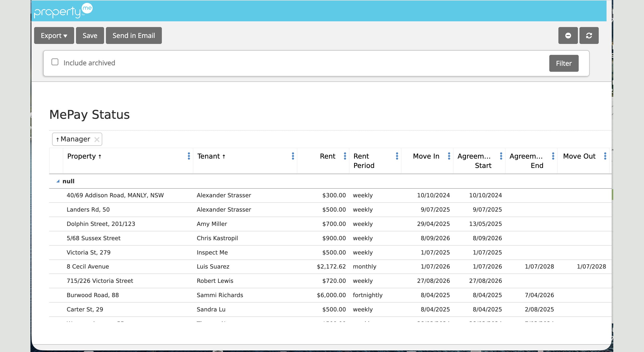Open Move In column options menu
Image resolution: width=644 pixels, height=352 pixels.
(449, 156)
